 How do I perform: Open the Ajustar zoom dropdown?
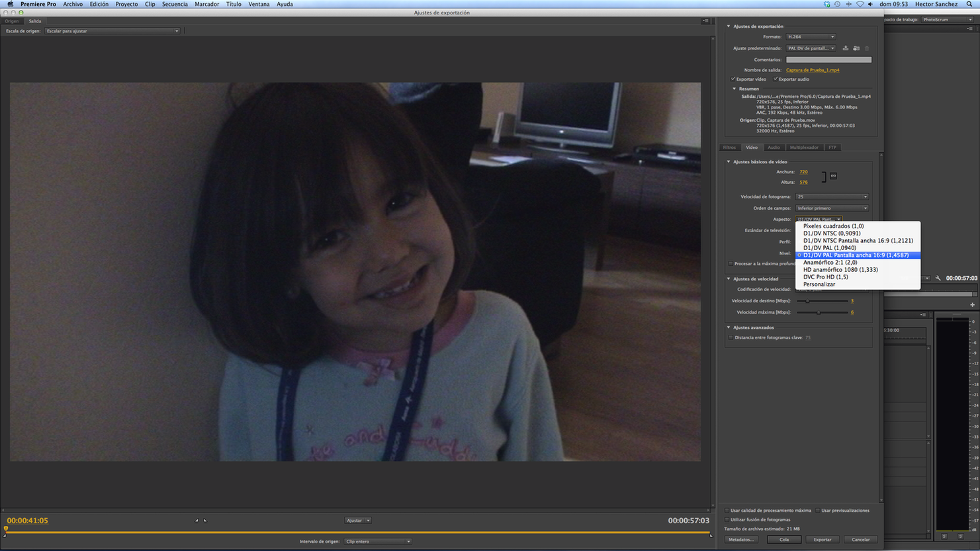(x=357, y=521)
